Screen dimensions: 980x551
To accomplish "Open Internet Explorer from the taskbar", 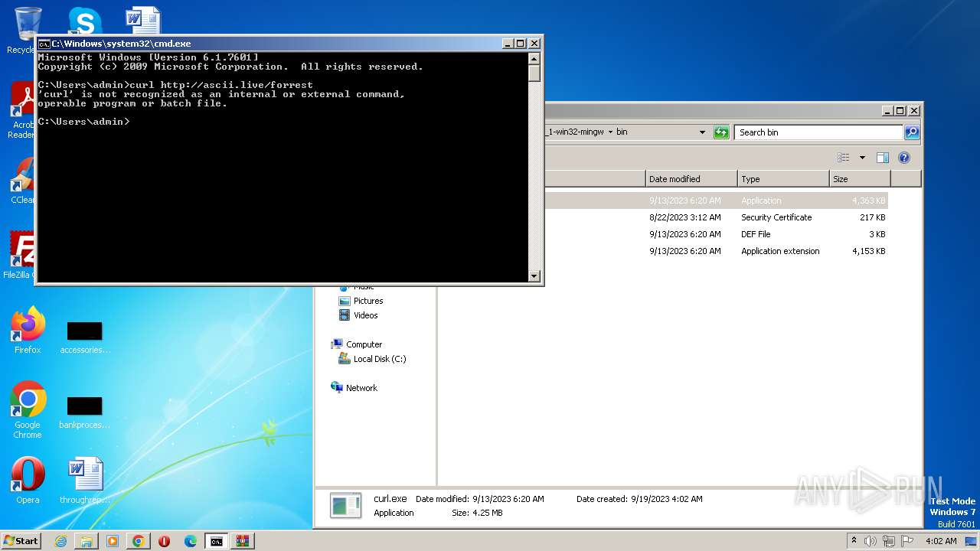I will tap(60, 541).
